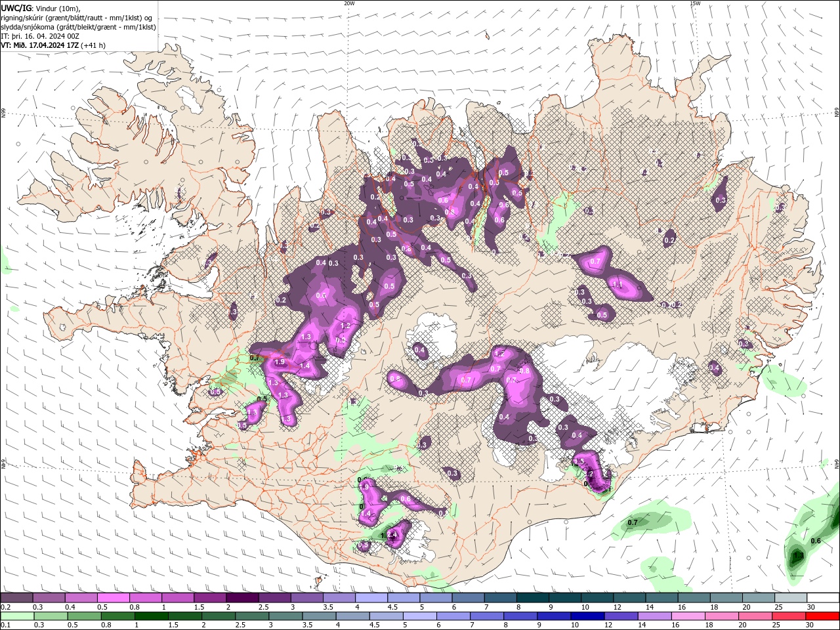This screenshot has width=840, height=630.
Task: Pick the lower legend swatch between 0.8 and 1
Action: tap(117, 616)
